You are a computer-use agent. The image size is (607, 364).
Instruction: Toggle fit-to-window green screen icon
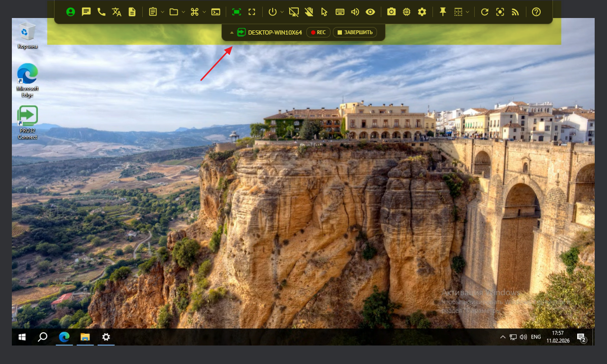tap(237, 12)
